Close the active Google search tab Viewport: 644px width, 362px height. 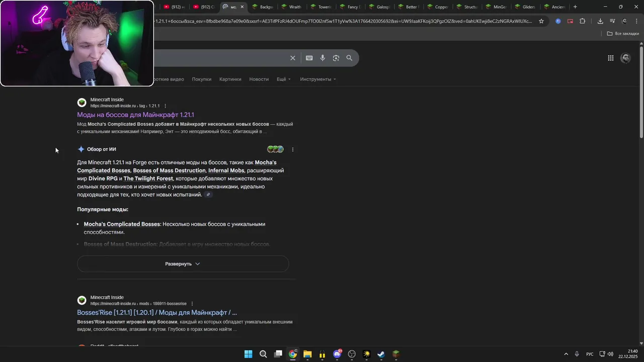pyautogui.click(x=242, y=7)
